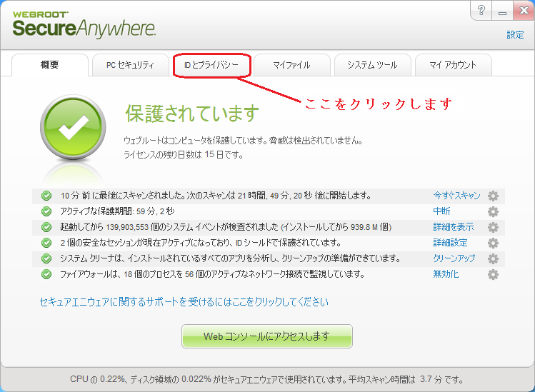Open gear settings for the システム イベント row
Screen dimensions: 535x392
pos(493,227)
